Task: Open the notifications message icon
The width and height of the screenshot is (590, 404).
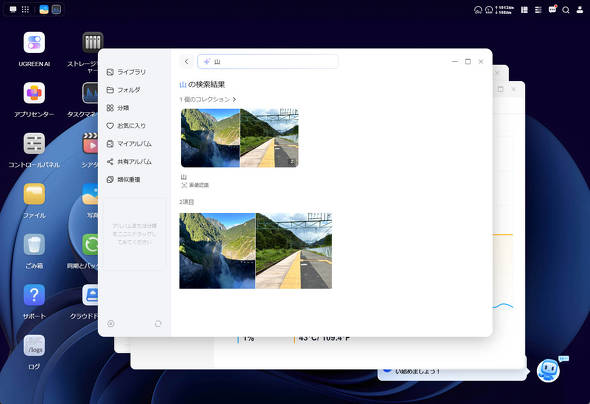Action: coord(552,10)
